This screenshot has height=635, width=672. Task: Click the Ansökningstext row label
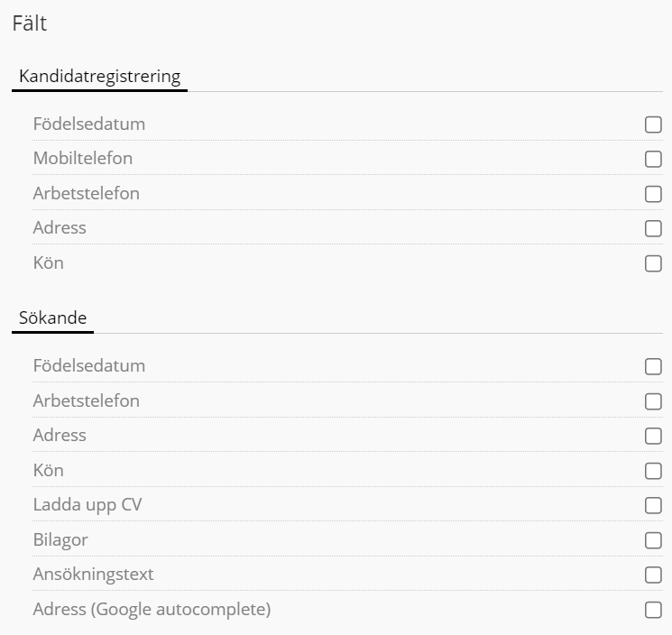pos(93,575)
